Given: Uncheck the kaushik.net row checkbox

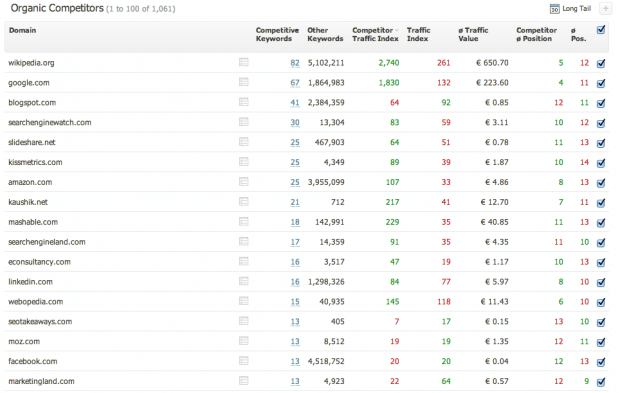Looking at the screenshot, I should coord(601,202).
